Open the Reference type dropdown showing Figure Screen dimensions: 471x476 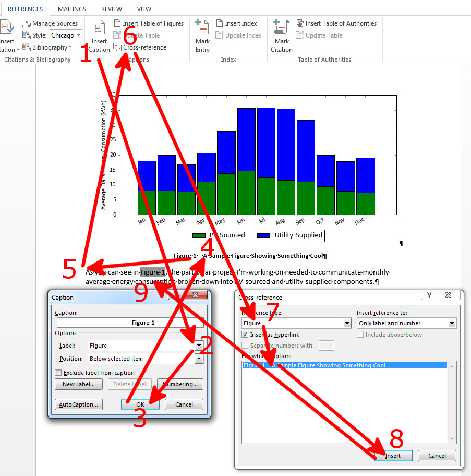click(x=346, y=323)
